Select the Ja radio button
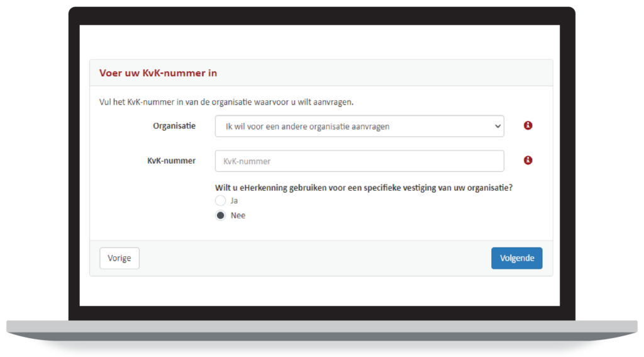644x357 pixels. (221, 200)
